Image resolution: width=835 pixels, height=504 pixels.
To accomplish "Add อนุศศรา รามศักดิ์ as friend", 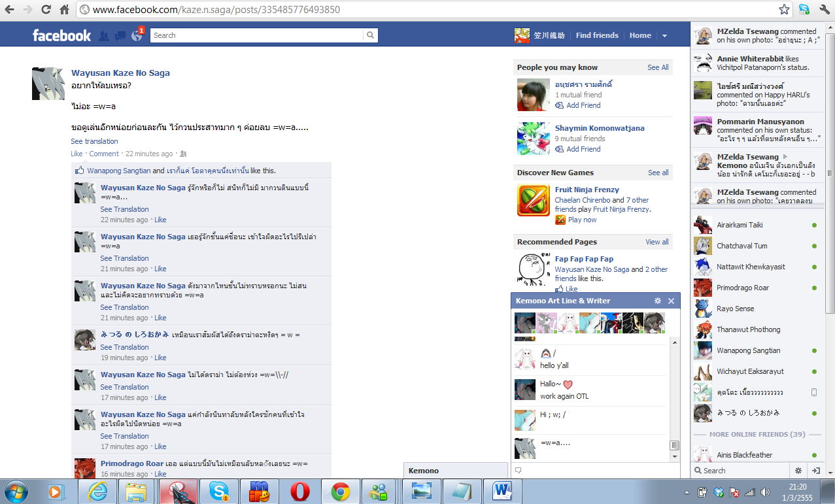I will point(583,105).
